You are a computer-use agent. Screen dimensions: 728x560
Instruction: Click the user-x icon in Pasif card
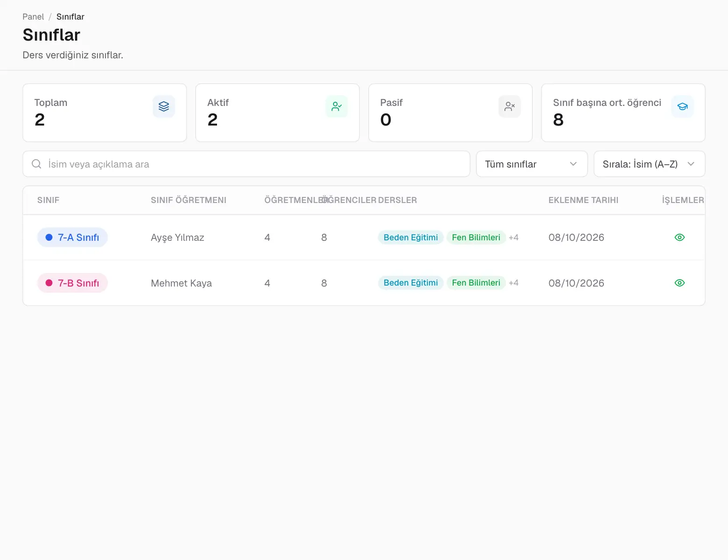pyautogui.click(x=510, y=106)
